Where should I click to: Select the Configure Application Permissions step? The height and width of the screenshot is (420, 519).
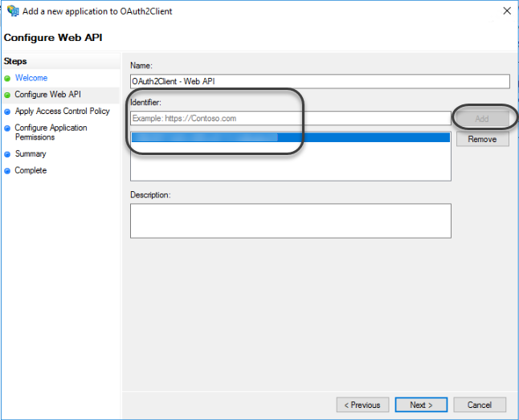[x=51, y=132]
